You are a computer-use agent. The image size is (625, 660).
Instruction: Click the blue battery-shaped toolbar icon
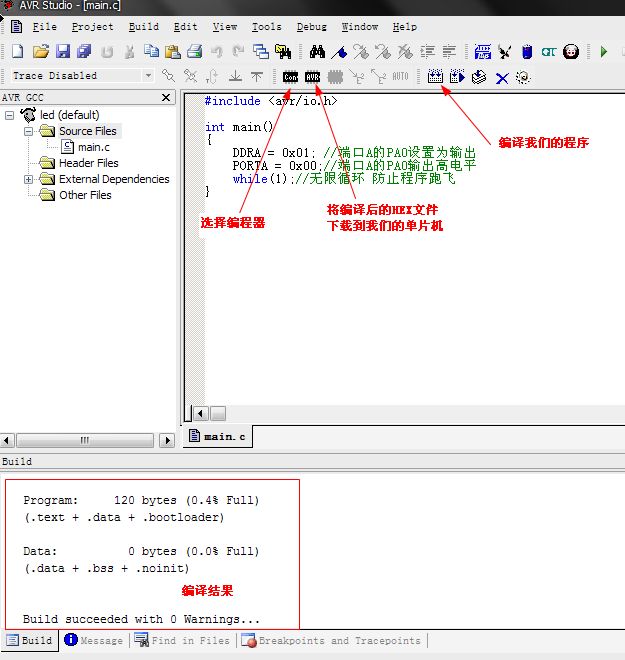pos(527,52)
